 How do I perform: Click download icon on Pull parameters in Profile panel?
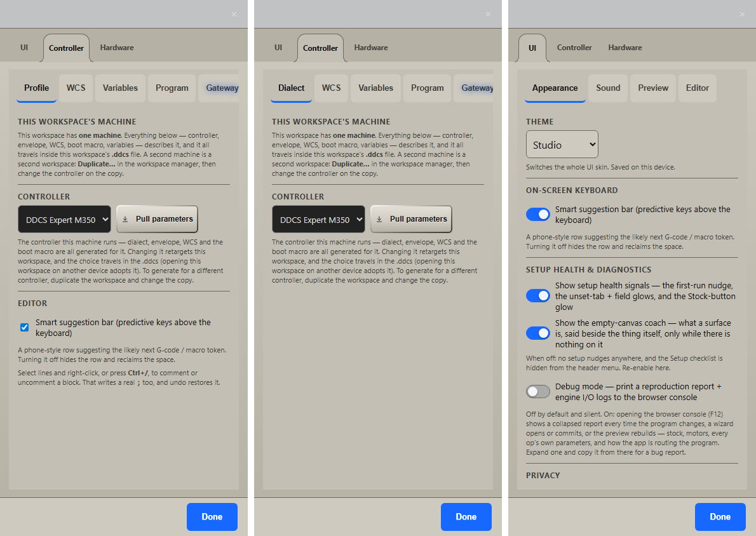click(125, 219)
